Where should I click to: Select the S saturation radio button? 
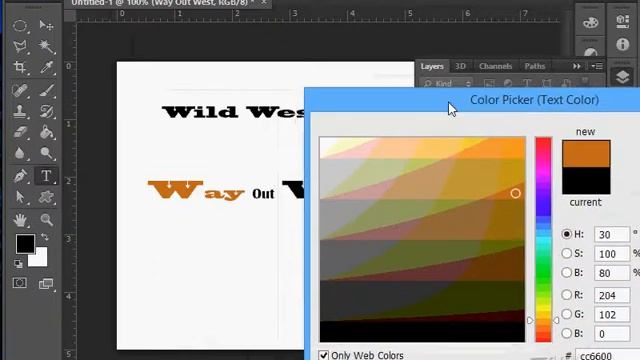click(x=566, y=253)
